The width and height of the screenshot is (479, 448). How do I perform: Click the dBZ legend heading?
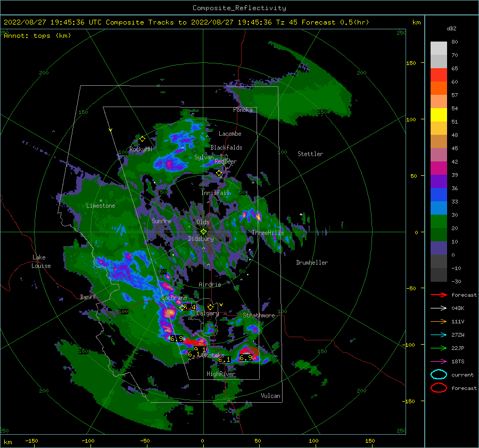point(451,29)
